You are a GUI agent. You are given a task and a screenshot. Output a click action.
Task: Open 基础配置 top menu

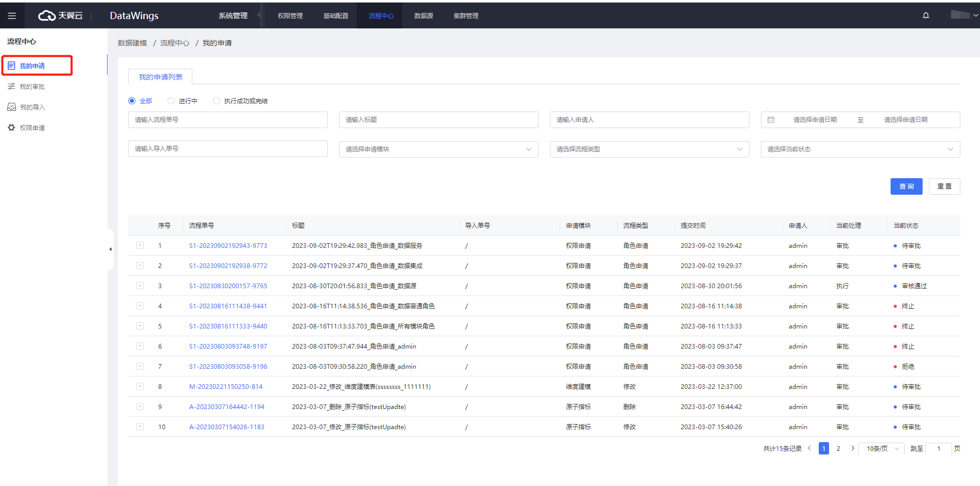[336, 15]
